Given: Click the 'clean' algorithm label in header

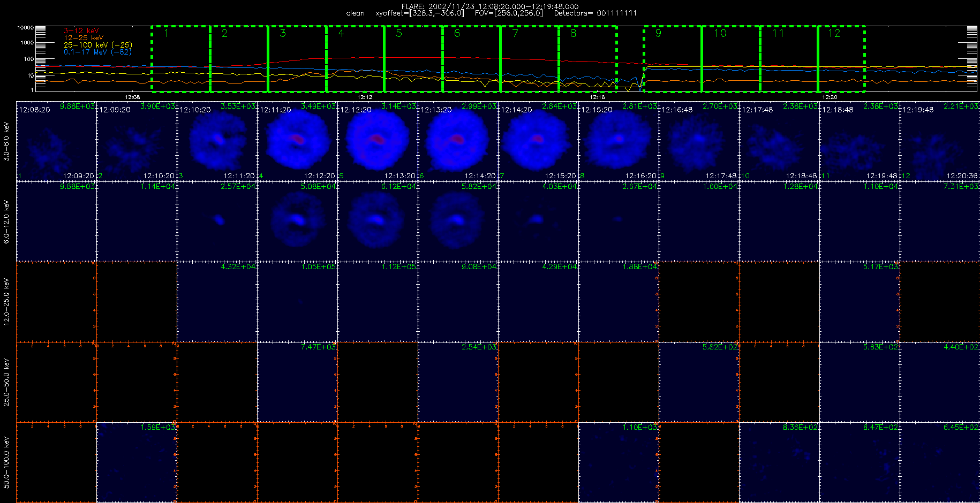Looking at the screenshot, I should click(x=356, y=13).
